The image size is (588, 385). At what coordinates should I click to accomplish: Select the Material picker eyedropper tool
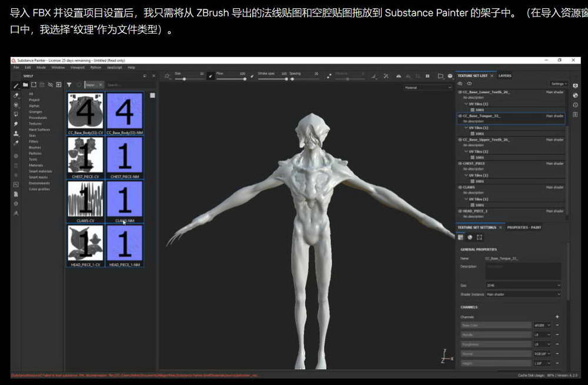click(16, 142)
